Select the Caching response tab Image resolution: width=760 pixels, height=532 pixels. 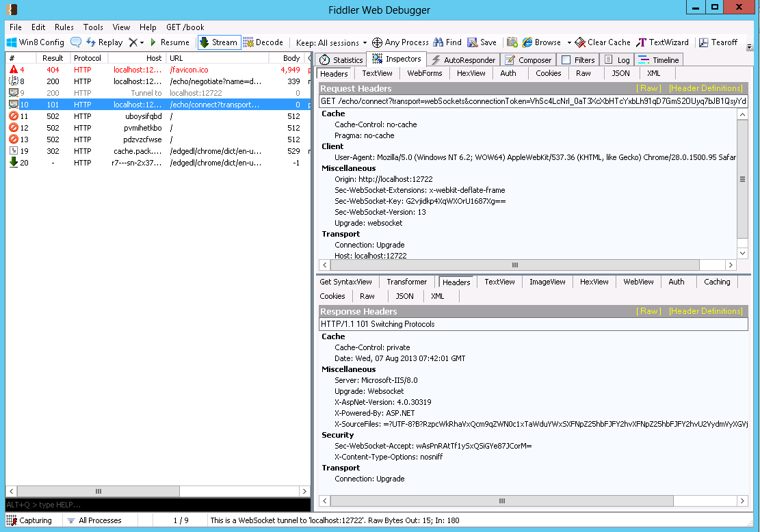pos(717,282)
